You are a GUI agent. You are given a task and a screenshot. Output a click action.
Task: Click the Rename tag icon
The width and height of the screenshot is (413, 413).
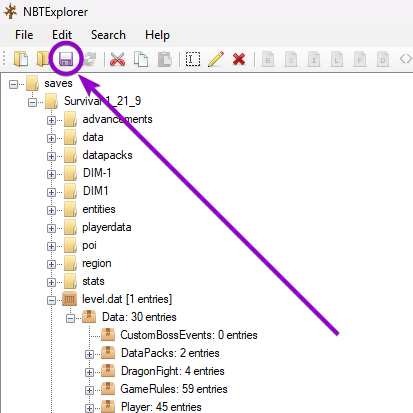(x=193, y=59)
